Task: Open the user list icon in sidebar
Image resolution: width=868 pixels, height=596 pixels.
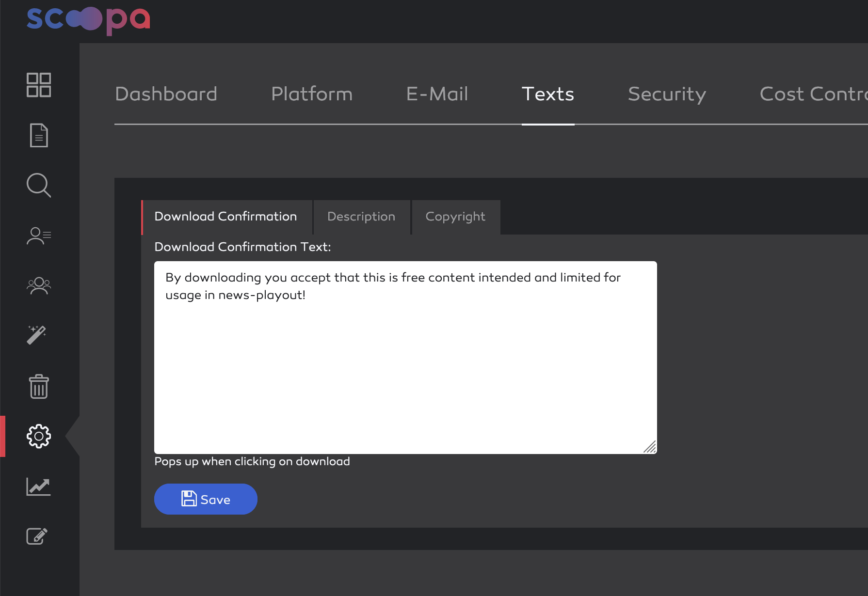Action: (x=39, y=235)
